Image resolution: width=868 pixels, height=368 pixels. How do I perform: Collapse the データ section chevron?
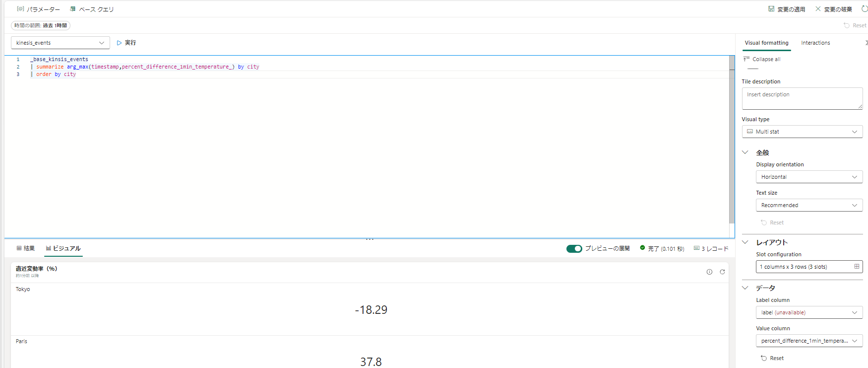click(x=745, y=288)
